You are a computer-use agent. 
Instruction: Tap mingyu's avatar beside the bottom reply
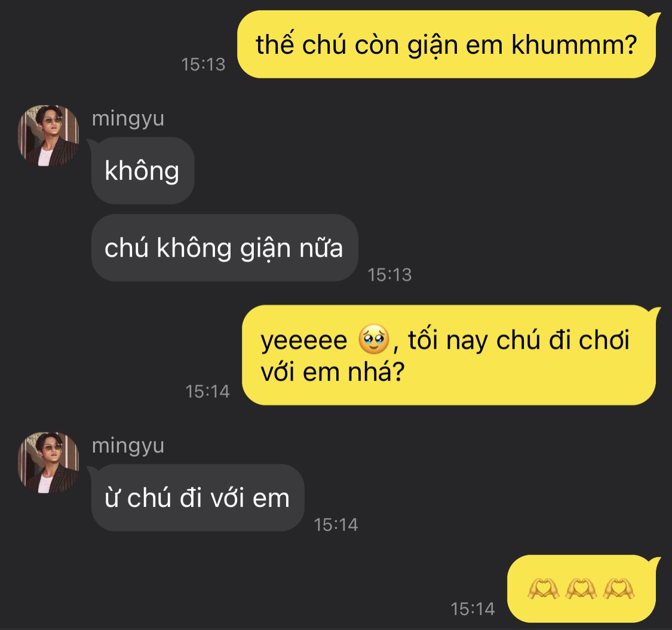tap(48, 462)
